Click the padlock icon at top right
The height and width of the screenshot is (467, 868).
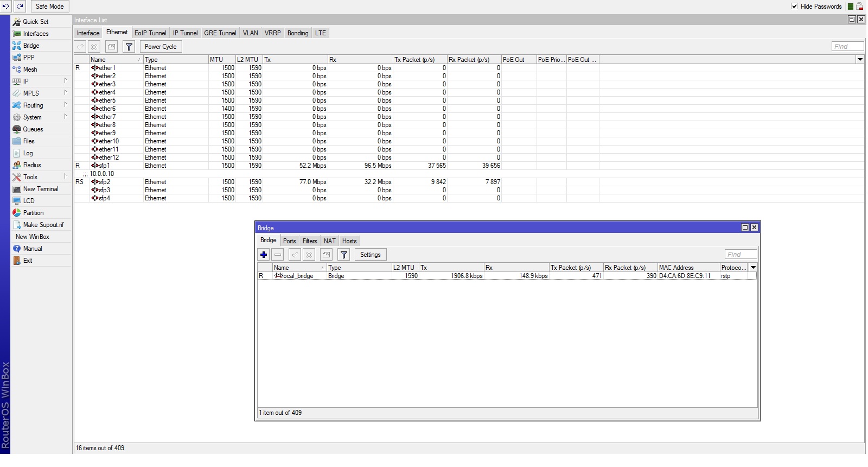[859, 7]
